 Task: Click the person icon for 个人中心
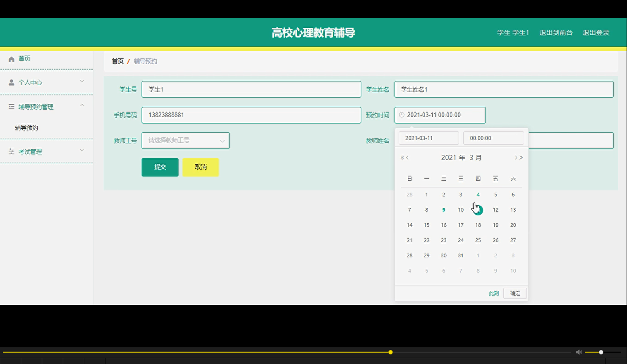(12, 83)
